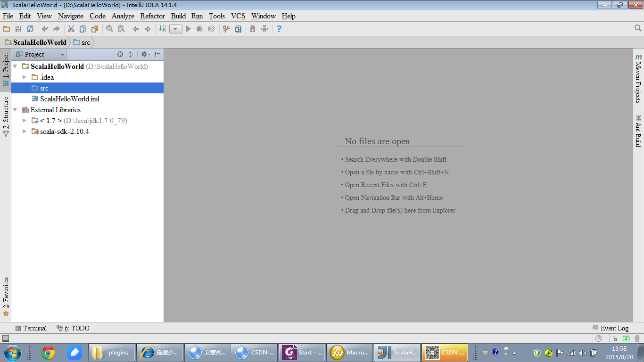Start Debug with the bug icon

200,29
